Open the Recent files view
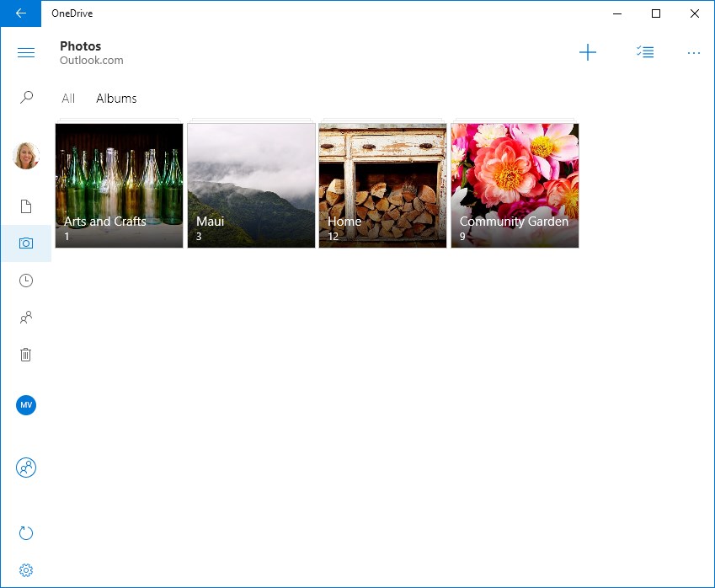 (x=25, y=281)
